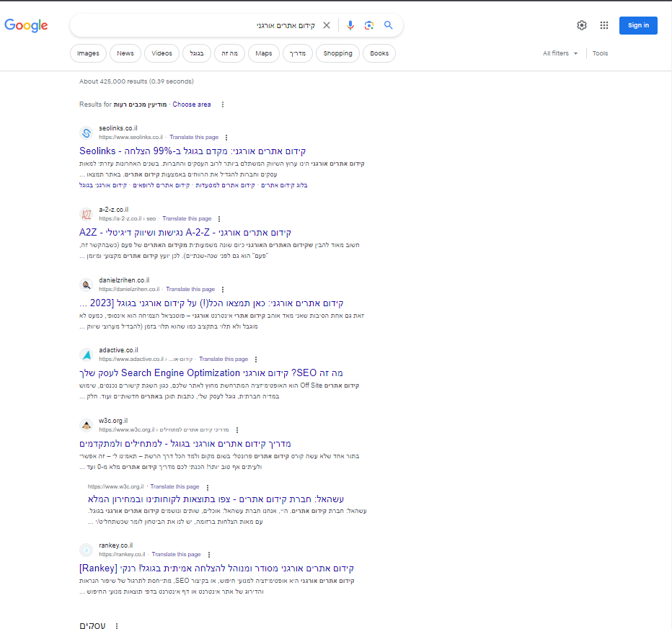Click the adactive.co.il favicon
This screenshot has width=672, height=629.
tap(86, 355)
